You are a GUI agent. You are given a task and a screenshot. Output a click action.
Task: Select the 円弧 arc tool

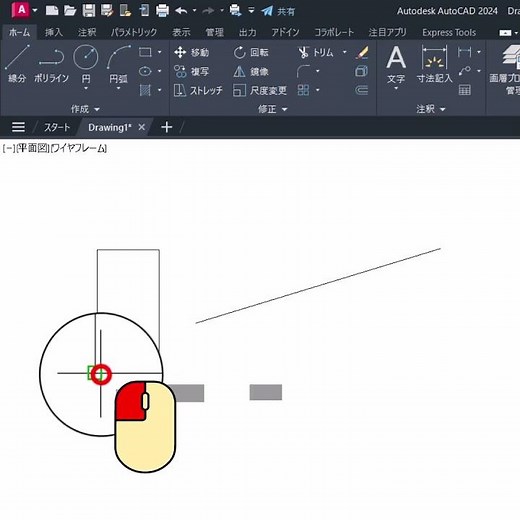(118, 64)
